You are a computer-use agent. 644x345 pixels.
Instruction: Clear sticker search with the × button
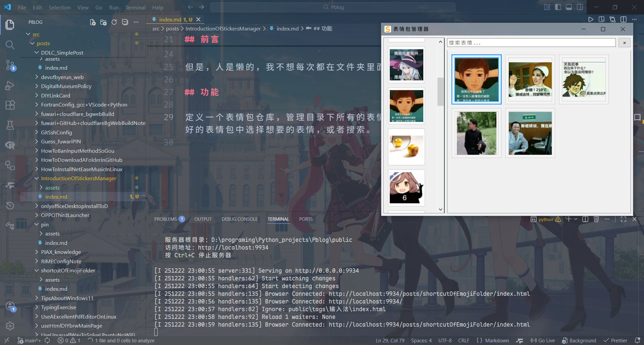click(624, 43)
